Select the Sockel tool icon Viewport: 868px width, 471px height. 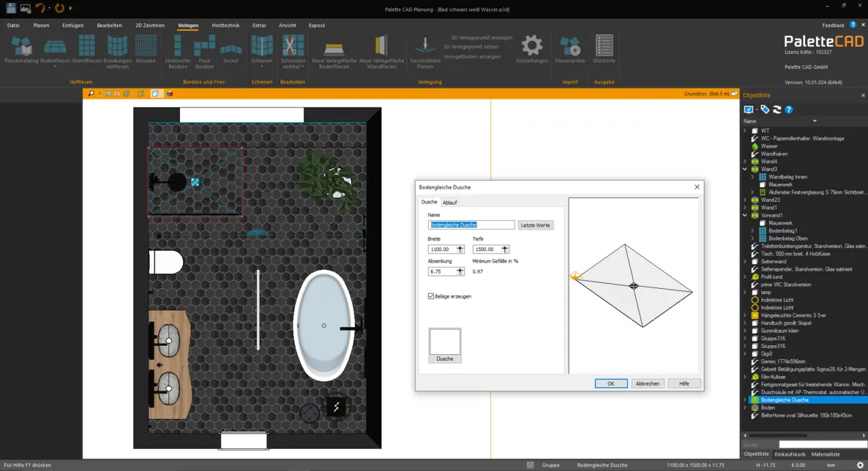click(x=231, y=50)
